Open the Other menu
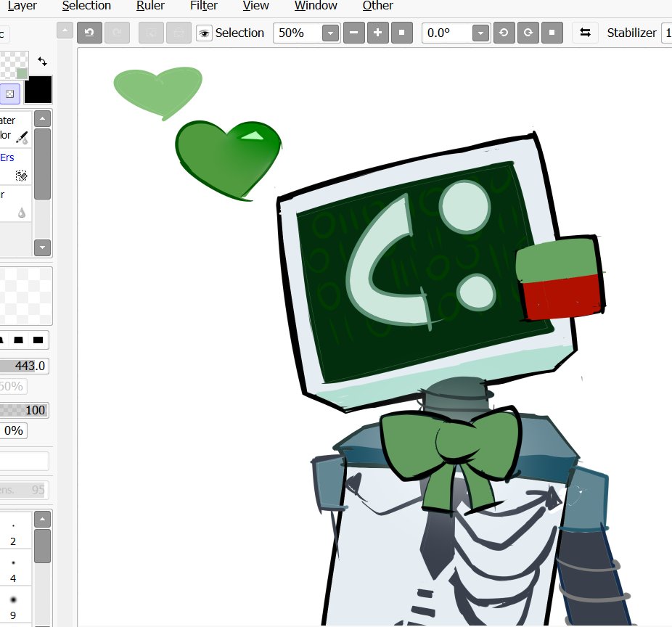The width and height of the screenshot is (672, 627). 378,6
